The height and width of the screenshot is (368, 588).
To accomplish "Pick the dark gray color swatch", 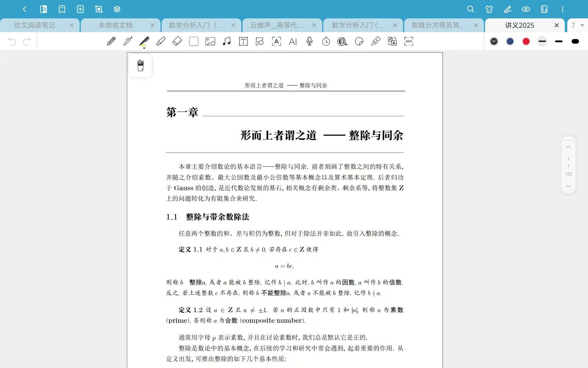I will click(494, 42).
